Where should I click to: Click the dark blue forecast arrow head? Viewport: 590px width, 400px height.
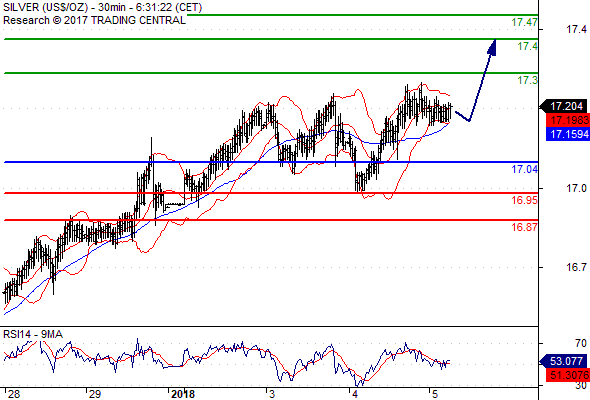tap(492, 47)
